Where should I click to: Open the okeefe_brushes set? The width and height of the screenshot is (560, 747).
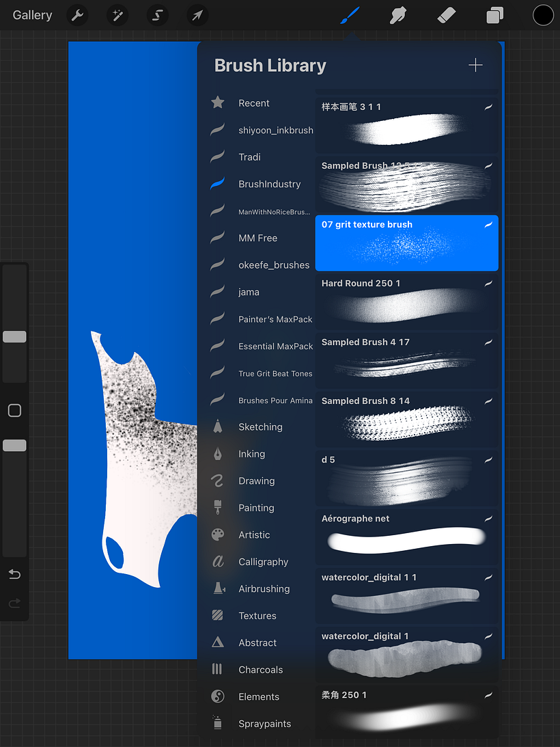tap(260, 265)
